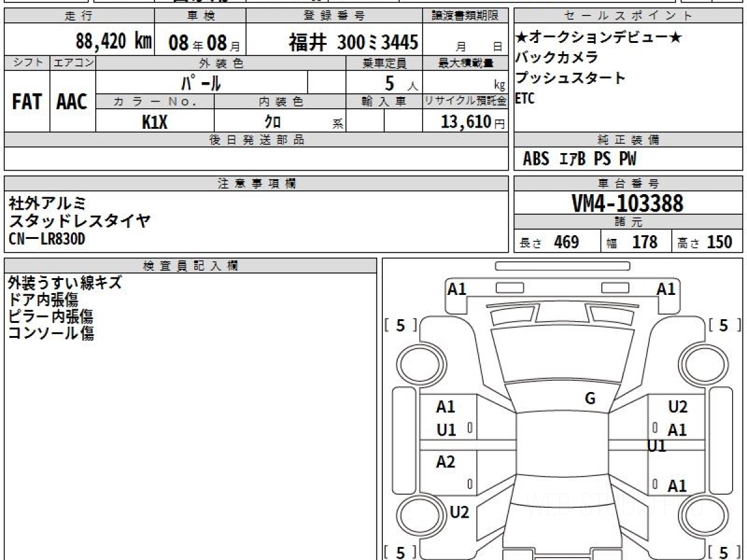Image resolution: width=747 pixels, height=560 pixels.
Task: Click the 検査員記入欄 header
Action: (x=190, y=266)
